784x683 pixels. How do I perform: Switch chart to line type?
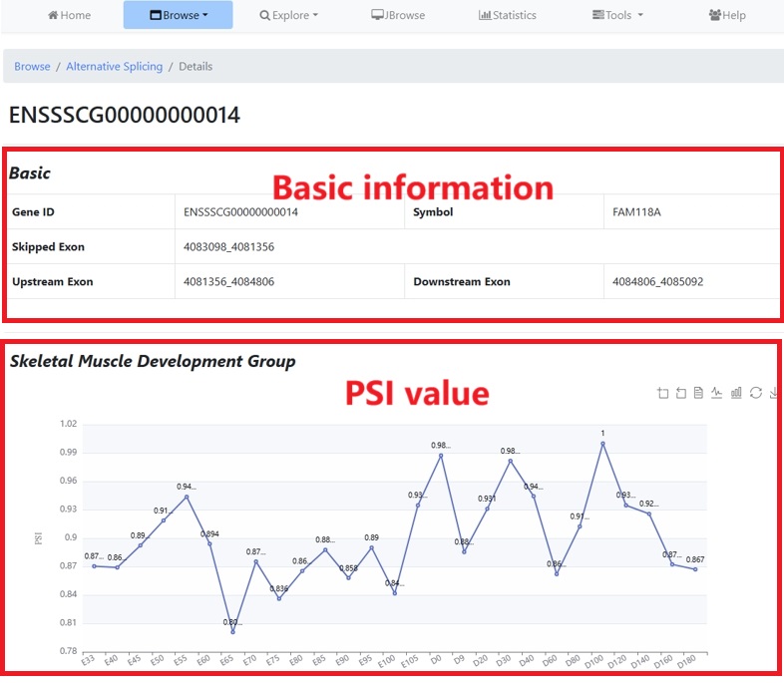(x=717, y=393)
